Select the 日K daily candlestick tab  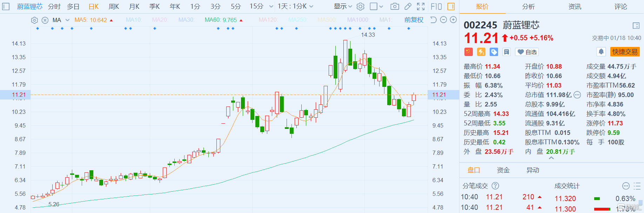pos(94,7)
